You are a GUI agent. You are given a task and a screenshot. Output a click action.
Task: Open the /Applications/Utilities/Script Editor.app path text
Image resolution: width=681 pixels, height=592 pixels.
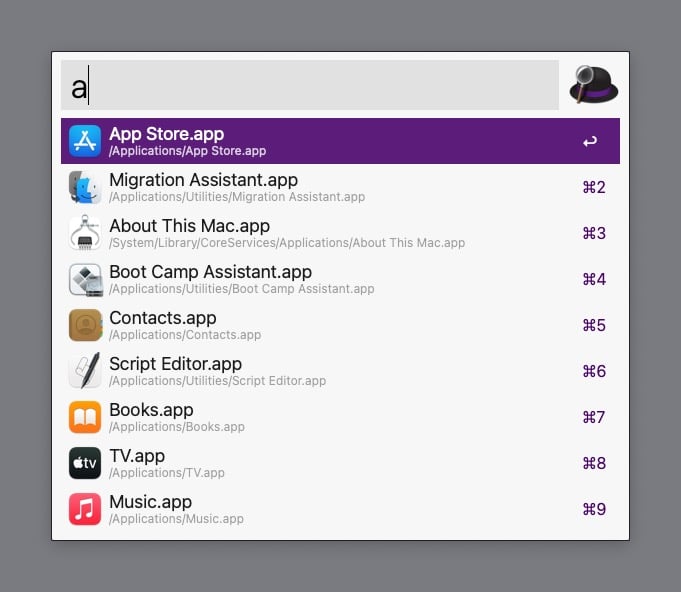point(218,381)
